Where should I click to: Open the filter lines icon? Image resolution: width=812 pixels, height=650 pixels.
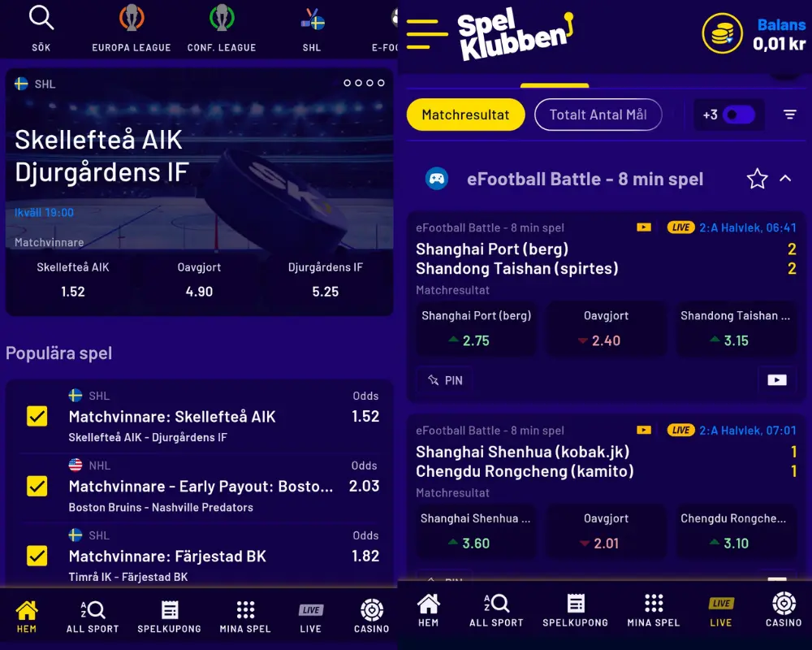pyautogui.click(x=789, y=115)
